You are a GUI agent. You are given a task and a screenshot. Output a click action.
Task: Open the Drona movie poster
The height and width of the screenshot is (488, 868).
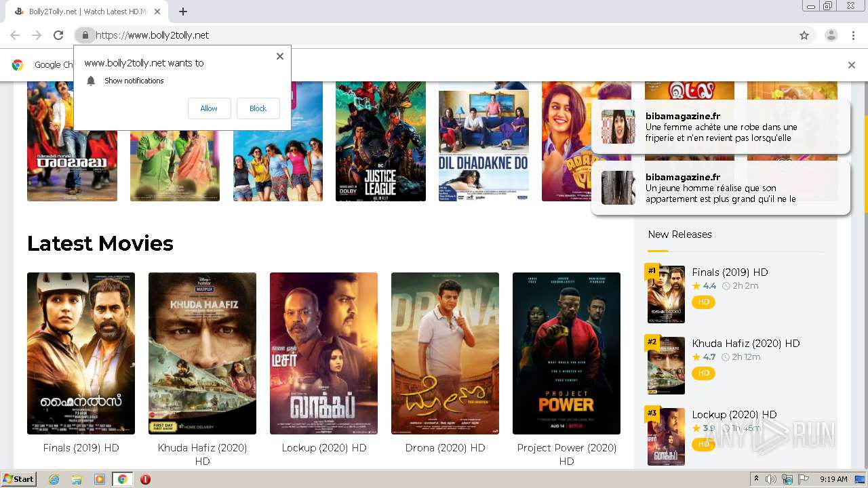[445, 353]
